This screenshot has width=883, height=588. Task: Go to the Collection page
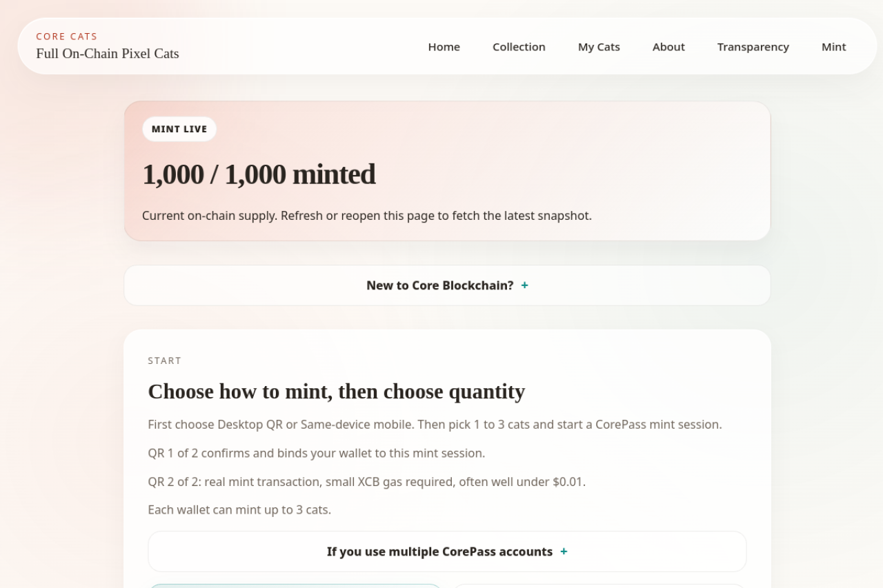point(519,47)
